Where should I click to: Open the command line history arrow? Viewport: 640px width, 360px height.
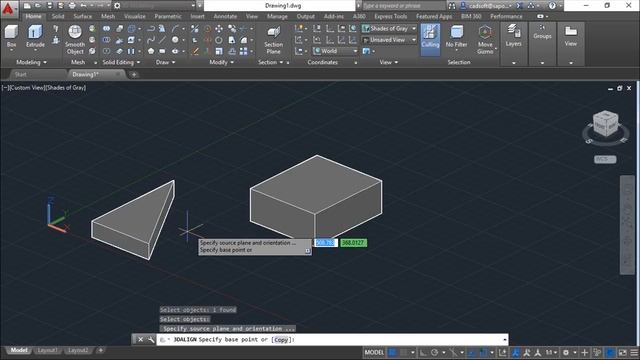(x=504, y=340)
